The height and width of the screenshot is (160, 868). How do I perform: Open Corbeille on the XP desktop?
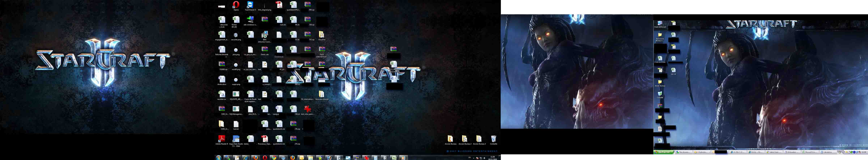coord(660,95)
